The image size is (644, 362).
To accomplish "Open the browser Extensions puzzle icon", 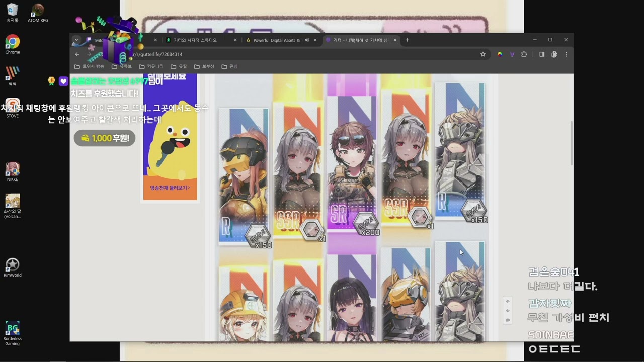I will coord(524,54).
